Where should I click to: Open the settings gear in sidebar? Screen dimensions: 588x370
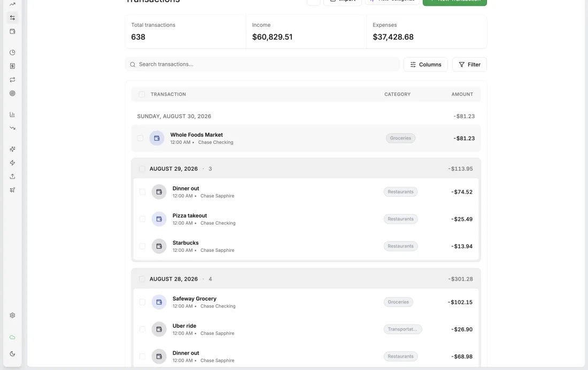12,315
